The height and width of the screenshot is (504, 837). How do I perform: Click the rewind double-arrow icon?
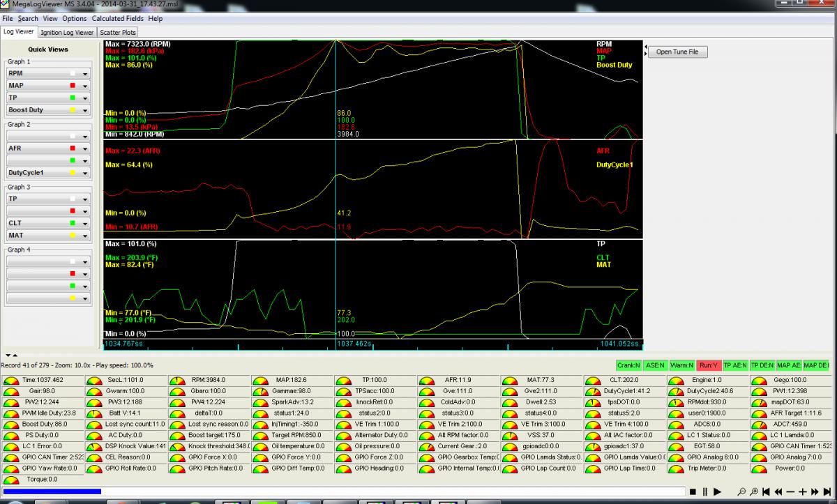tap(779, 491)
